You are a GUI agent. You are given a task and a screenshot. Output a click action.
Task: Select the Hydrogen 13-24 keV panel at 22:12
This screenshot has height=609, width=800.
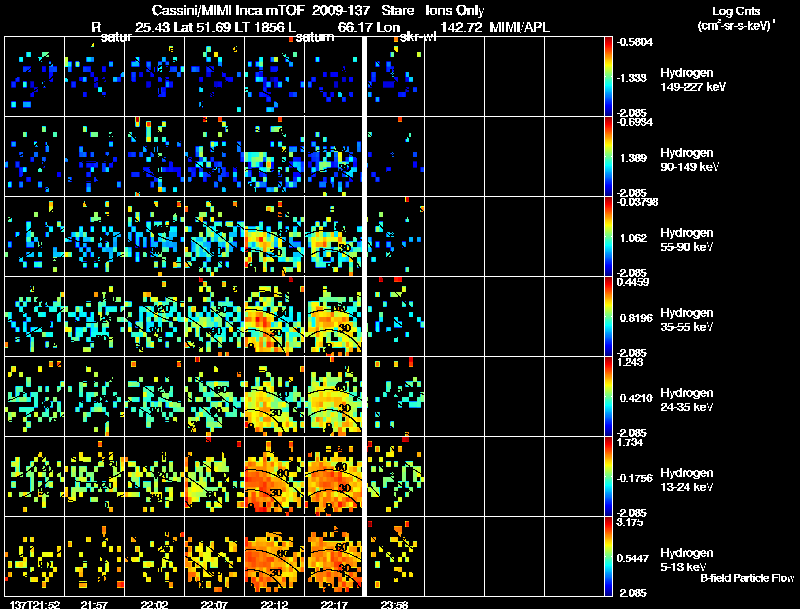pyautogui.click(x=274, y=476)
